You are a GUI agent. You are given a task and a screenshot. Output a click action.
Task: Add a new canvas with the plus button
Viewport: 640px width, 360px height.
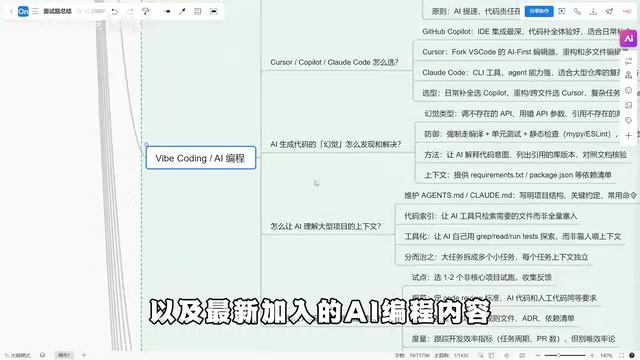point(84,355)
